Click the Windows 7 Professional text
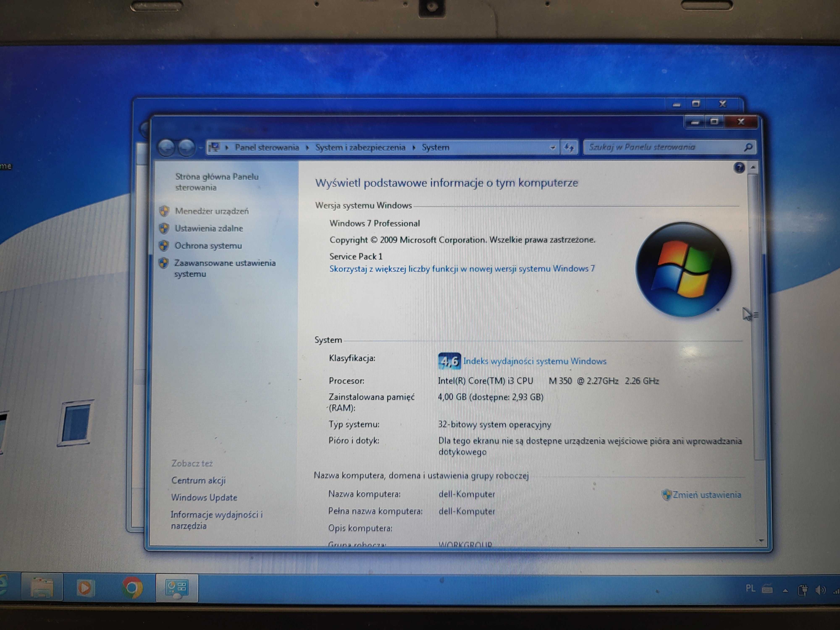 point(374,223)
